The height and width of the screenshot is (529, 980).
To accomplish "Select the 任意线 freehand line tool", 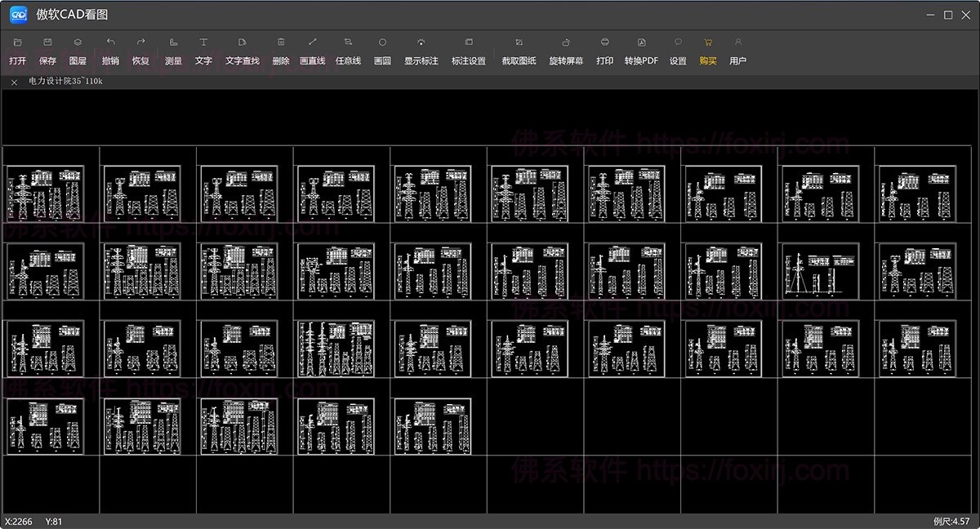I will (347, 51).
